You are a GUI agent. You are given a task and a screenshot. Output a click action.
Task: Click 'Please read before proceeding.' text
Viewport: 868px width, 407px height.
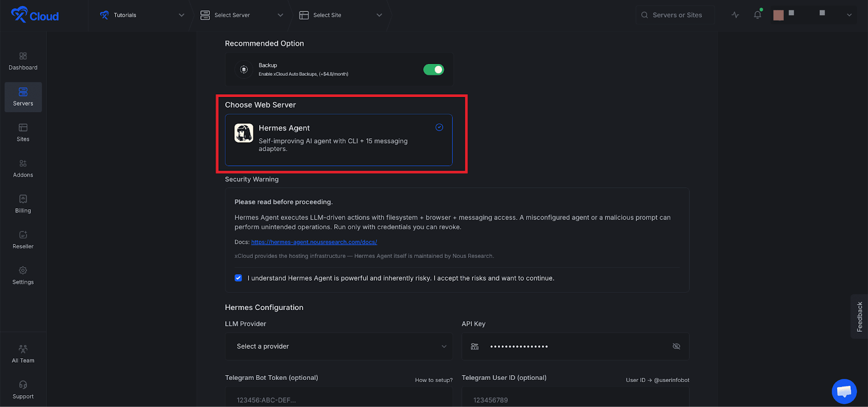tap(284, 202)
